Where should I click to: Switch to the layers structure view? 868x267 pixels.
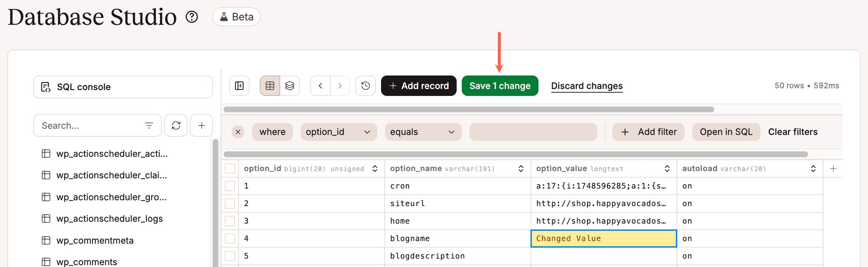(x=290, y=86)
